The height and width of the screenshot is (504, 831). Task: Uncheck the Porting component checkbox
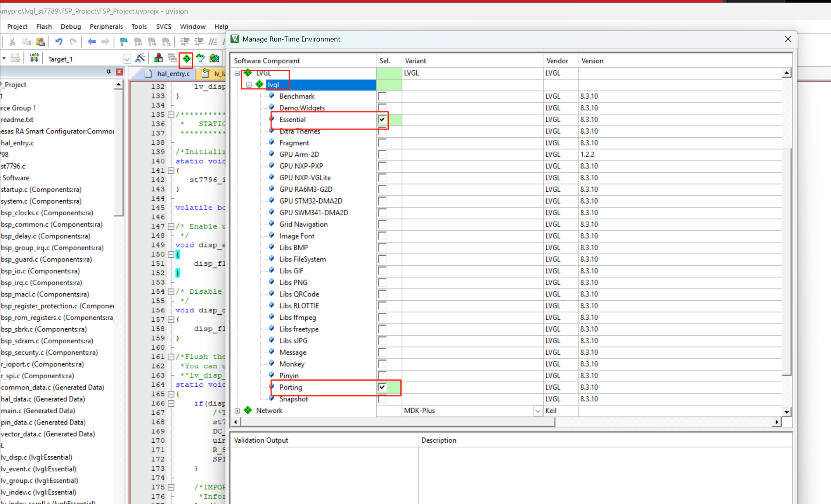click(x=382, y=387)
